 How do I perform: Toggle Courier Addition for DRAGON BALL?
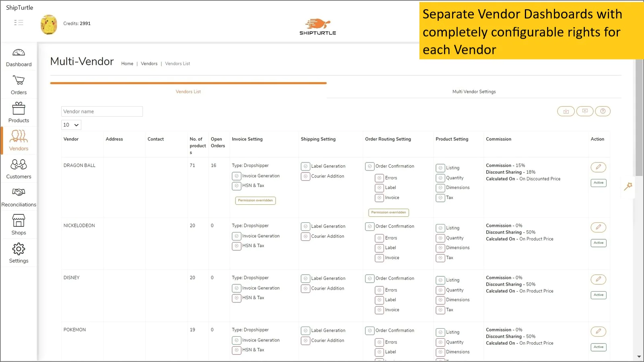click(305, 176)
